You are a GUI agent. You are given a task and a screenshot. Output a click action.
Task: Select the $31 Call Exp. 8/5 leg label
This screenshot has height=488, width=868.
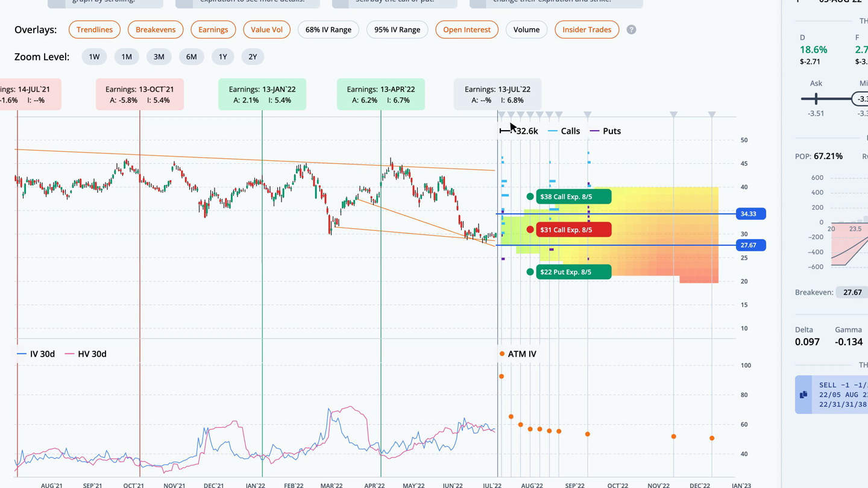coord(574,230)
